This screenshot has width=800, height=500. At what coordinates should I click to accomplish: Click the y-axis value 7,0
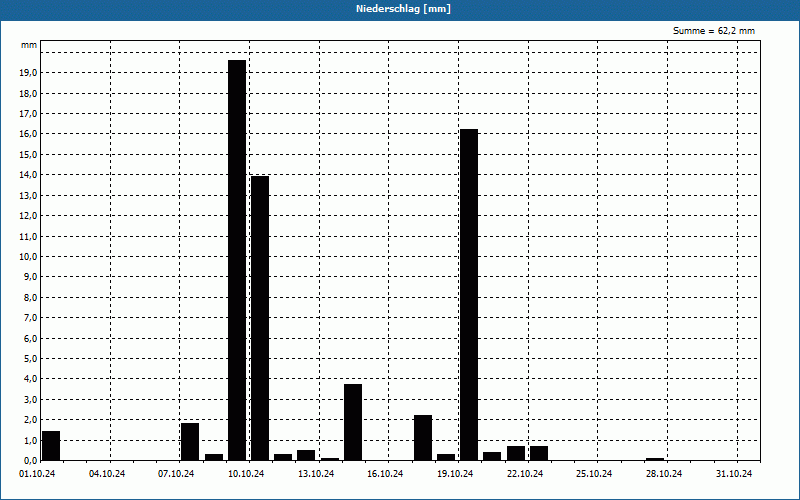click(31, 318)
